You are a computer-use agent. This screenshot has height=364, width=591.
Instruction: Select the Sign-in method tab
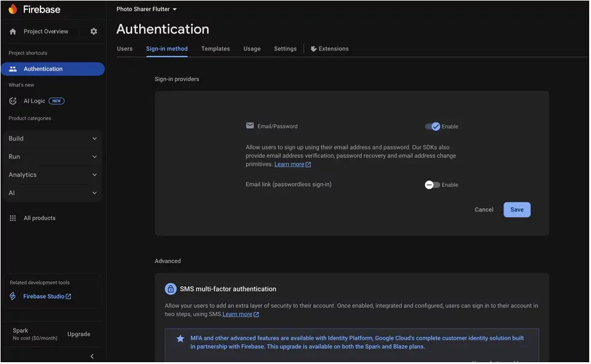167,49
